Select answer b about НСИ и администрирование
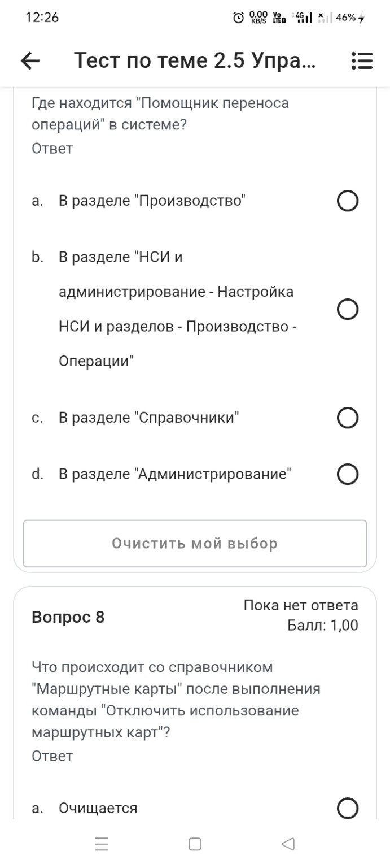Viewport: 390px width, 868px height. 348,309
